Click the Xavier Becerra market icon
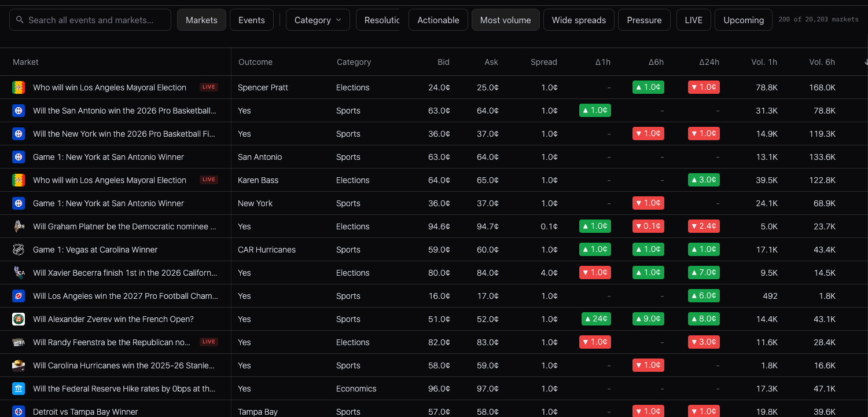The image size is (868, 417). click(19, 273)
